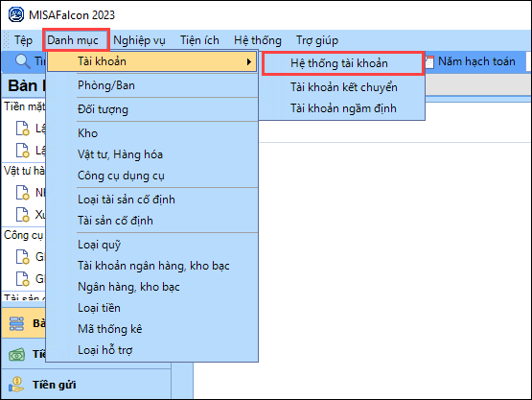Viewport: 532px width, 400px height.
Task: Choose Tài khoản kết chuyển
Action: pyautogui.click(x=342, y=87)
